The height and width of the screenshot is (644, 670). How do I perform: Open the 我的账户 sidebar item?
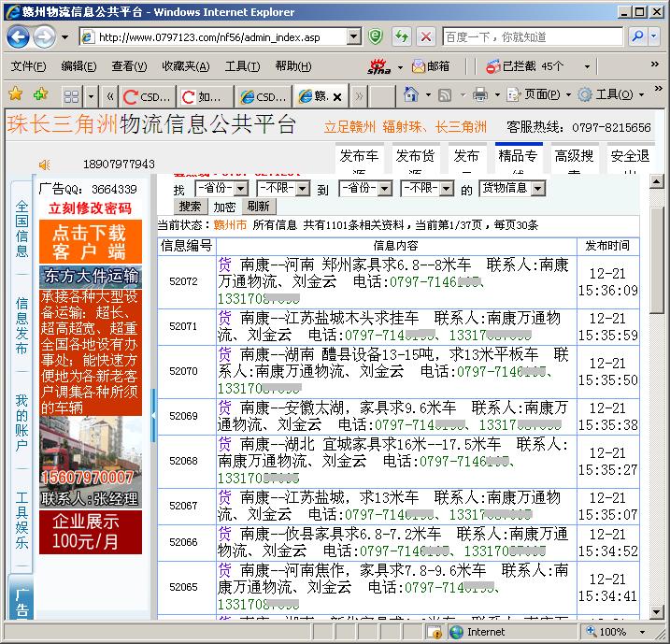(x=21, y=423)
